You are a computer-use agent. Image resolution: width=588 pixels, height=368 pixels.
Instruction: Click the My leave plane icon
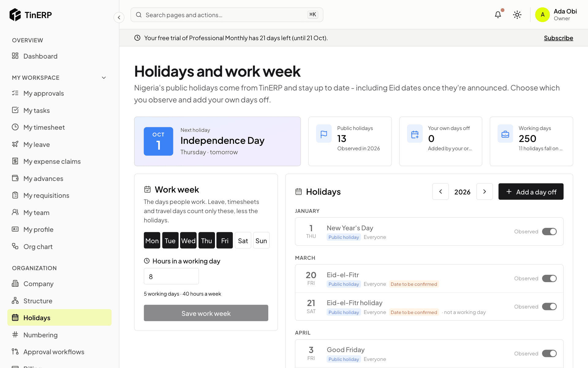(x=15, y=144)
